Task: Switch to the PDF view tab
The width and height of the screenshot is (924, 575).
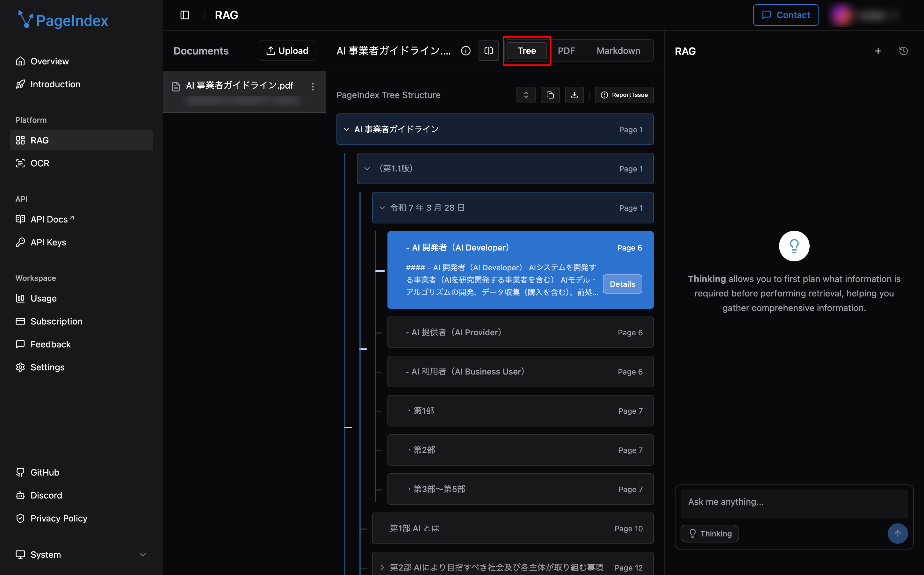Action: tap(566, 51)
